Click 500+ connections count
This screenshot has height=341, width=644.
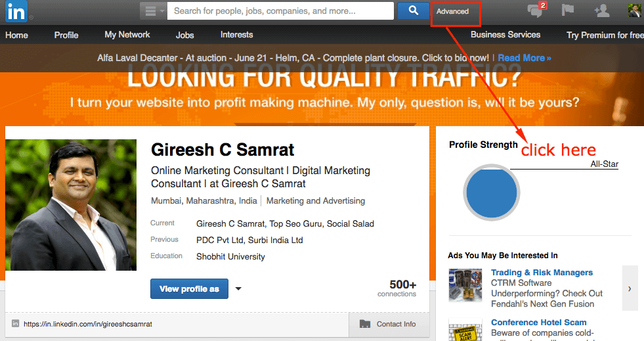[397, 288]
